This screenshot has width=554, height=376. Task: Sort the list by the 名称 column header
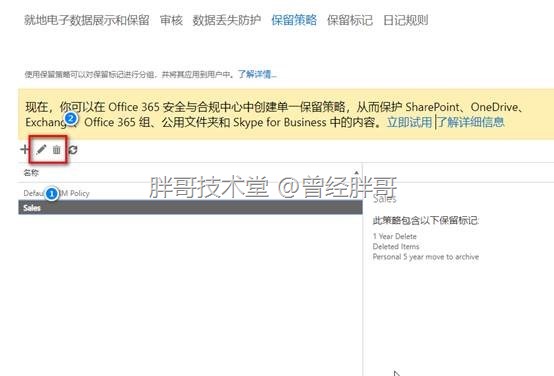[x=31, y=173]
